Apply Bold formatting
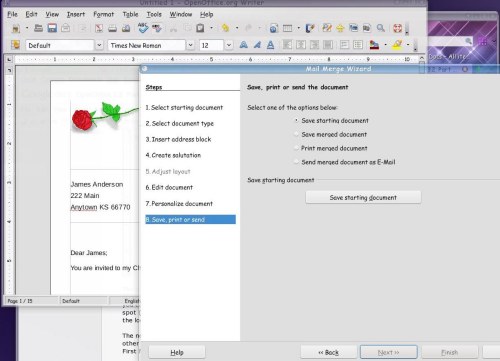 [x=244, y=45]
